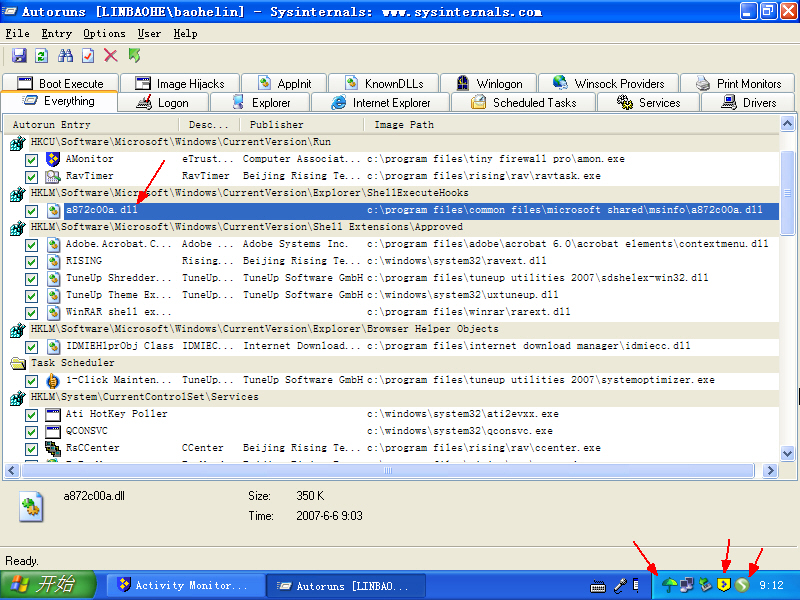This screenshot has height=600, width=800.
Task: Click the red Delete X icon
Action: pyautogui.click(x=111, y=56)
